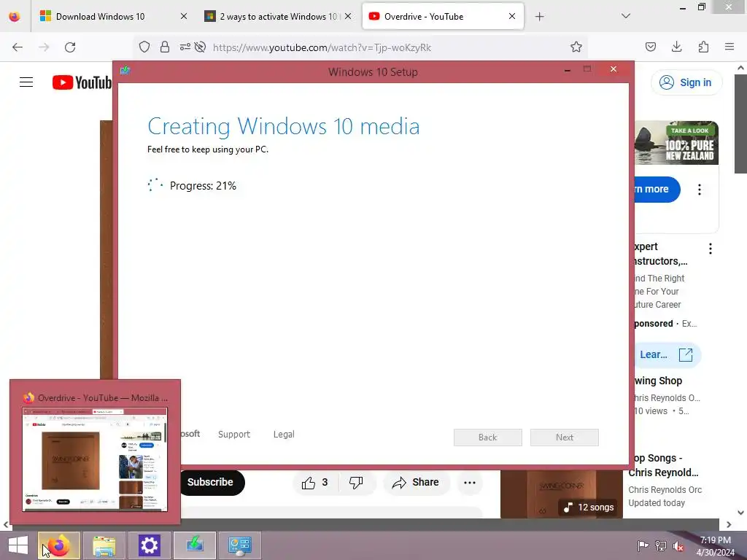Open site permissions icon in address bar
The image size is (747, 560).
(185, 47)
